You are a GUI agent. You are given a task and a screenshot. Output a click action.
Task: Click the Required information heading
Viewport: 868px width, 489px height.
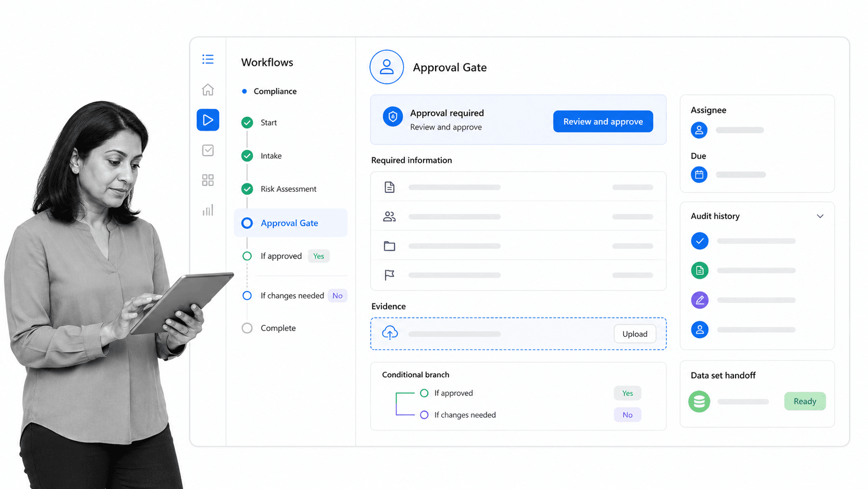(412, 160)
